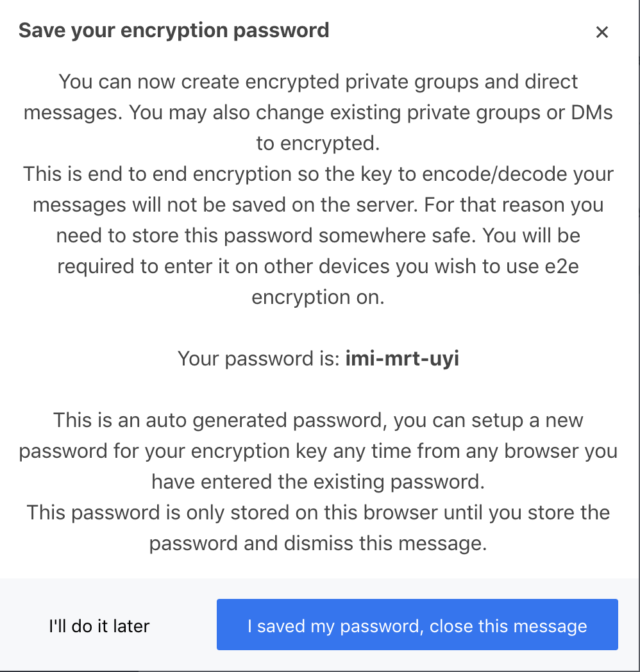Confirm "I saved my password, close this message"

click(417, 625)
